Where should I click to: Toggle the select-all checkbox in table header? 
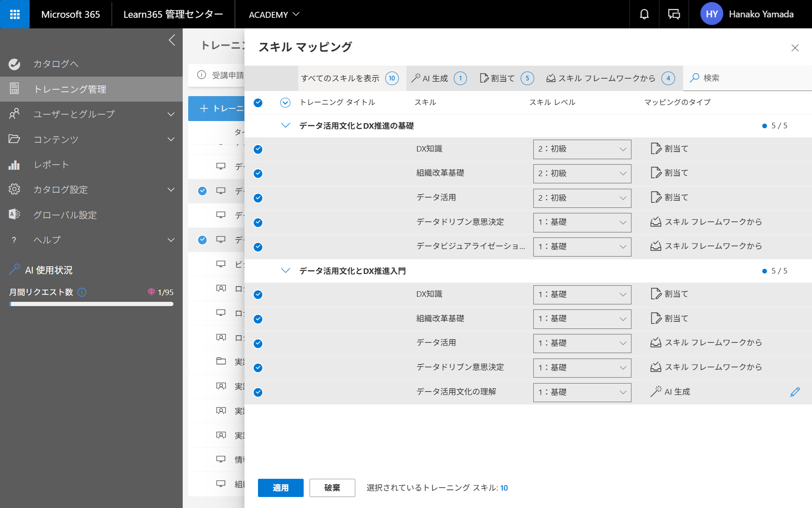click(258, 102)
